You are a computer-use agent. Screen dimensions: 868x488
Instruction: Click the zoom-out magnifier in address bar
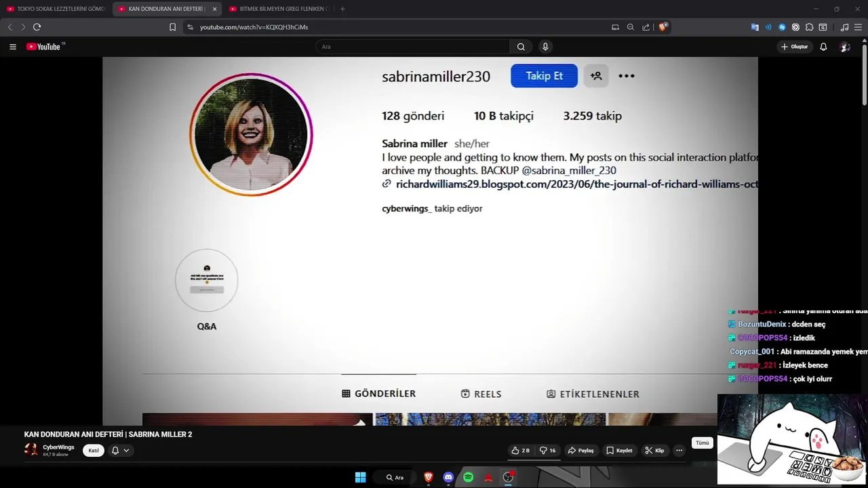point(631,27)
